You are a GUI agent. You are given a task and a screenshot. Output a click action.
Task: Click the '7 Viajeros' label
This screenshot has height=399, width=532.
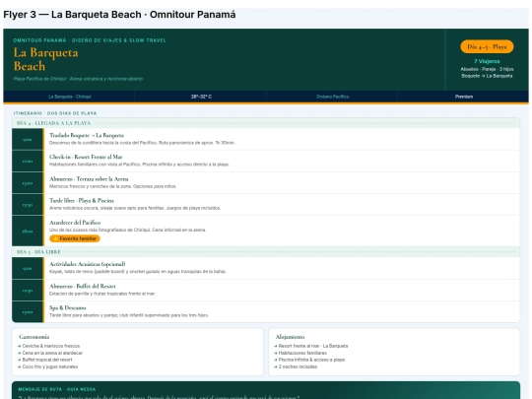487,61
